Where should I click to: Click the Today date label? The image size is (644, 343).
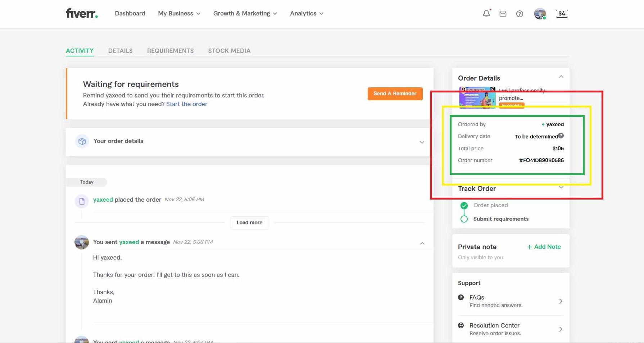tap(87, 182)
